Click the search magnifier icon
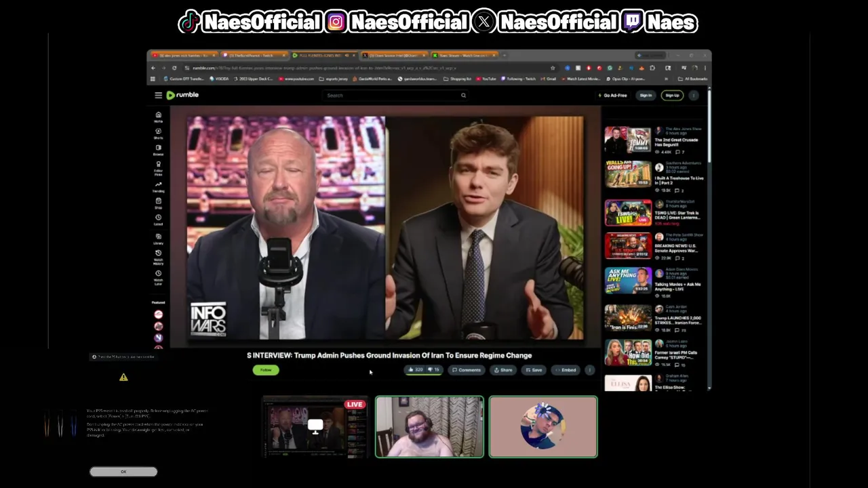This screenshot has height=488, width=868. (463, 96)
